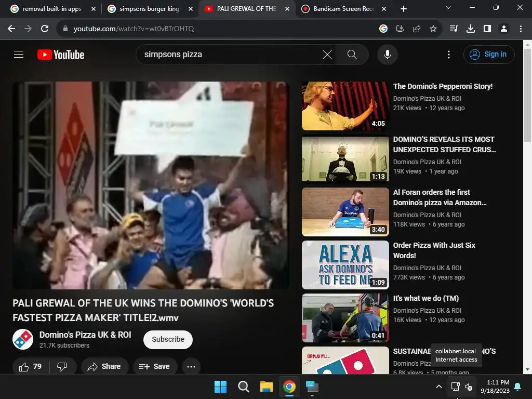Open Chrome's three-dot menu

[521, 29]
